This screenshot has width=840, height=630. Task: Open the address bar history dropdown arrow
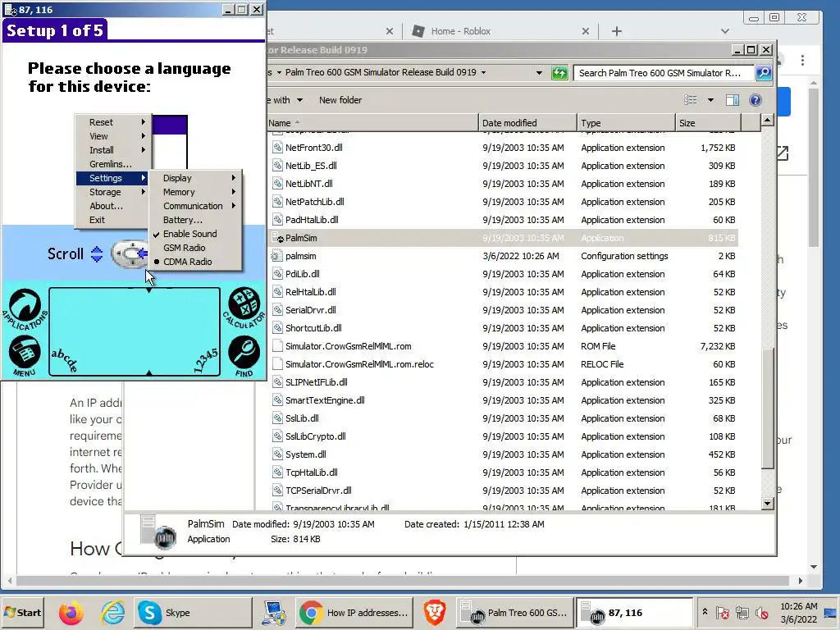pos(539,73)
